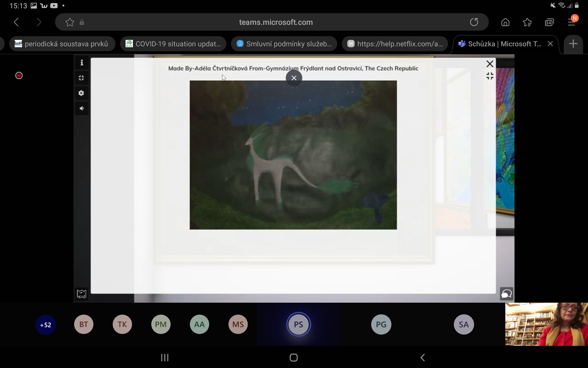Click the presenter video thumbnail
The image size is (588, 368).
(x=547, y=324)
